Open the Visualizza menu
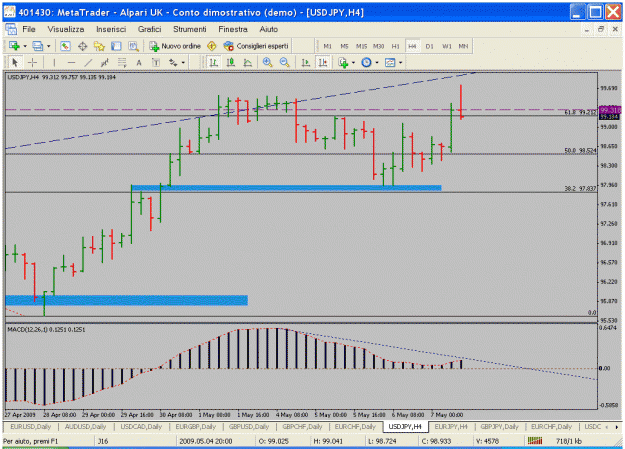The width and height of the screenshot is (625, 449). (66, 30)
